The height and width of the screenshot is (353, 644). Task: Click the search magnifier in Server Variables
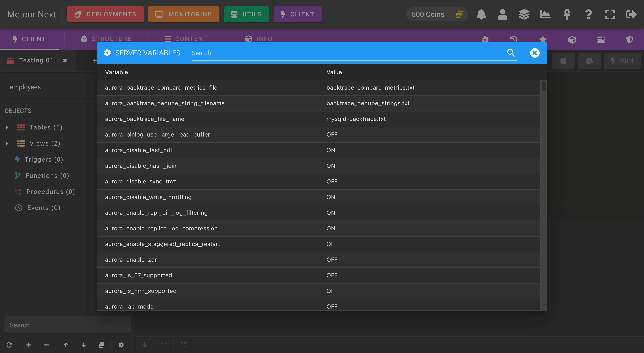pos(511,53)
